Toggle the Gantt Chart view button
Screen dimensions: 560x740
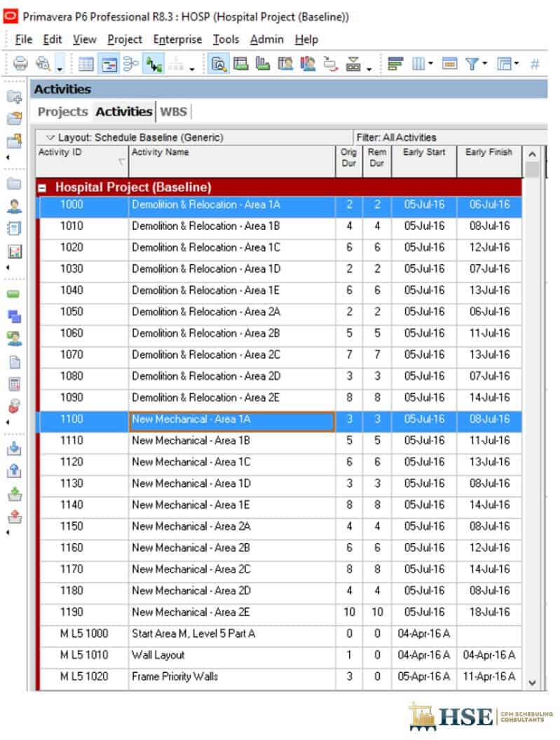pos(109,64)
